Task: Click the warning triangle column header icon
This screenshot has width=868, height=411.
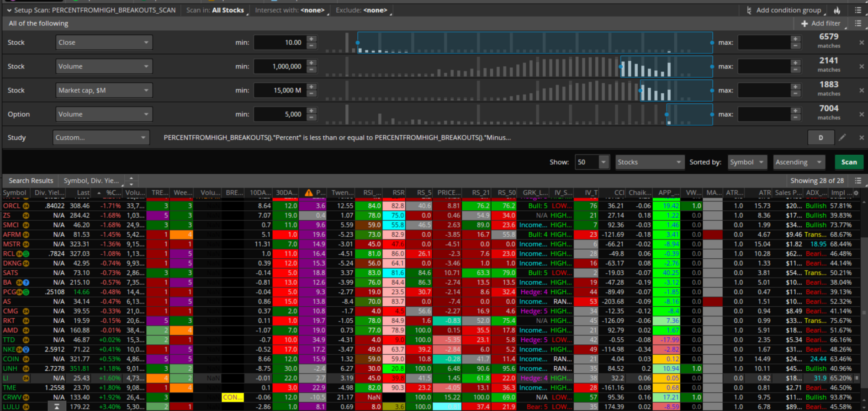Action: (x=309, y=193)
